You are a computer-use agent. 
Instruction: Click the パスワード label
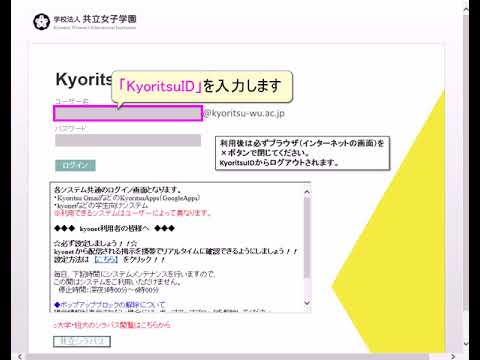tap(70, 128)
